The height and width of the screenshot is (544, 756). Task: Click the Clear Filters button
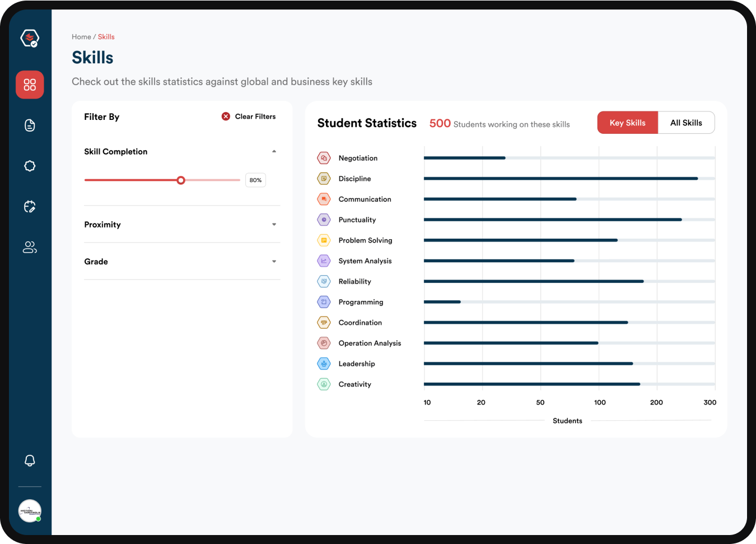pyautogui.click(x=249, y=117)
